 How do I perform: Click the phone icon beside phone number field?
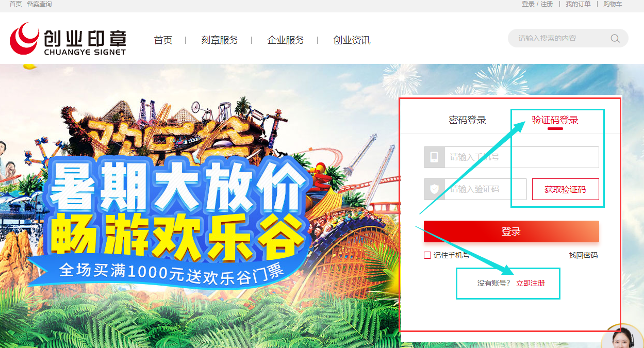click(434, 157)
